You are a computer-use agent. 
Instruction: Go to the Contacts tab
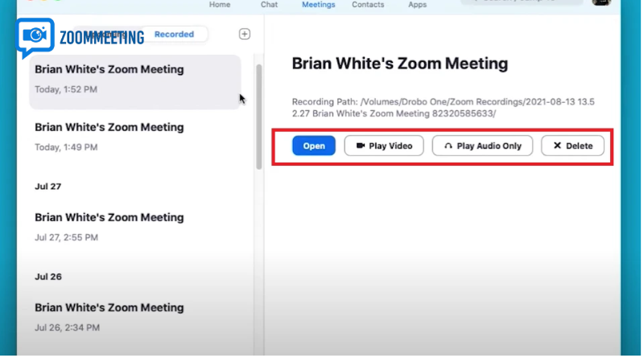pos(368,5)
